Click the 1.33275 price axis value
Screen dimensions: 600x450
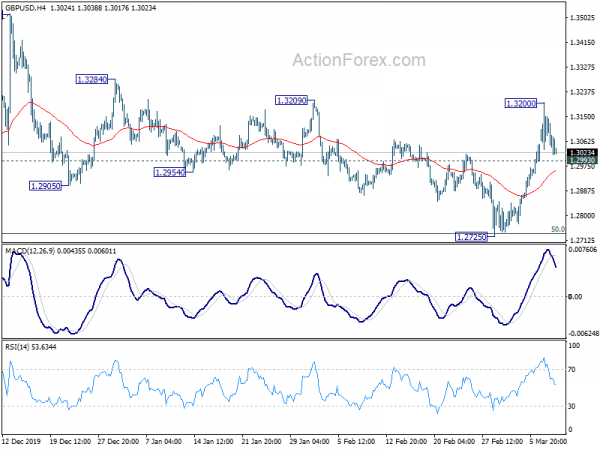582,67
